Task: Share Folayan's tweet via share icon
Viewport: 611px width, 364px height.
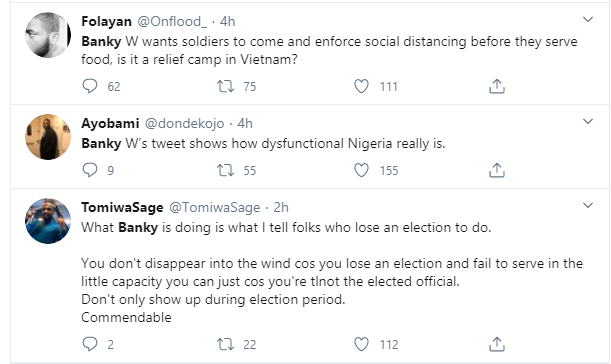Action: click(497, 86)
